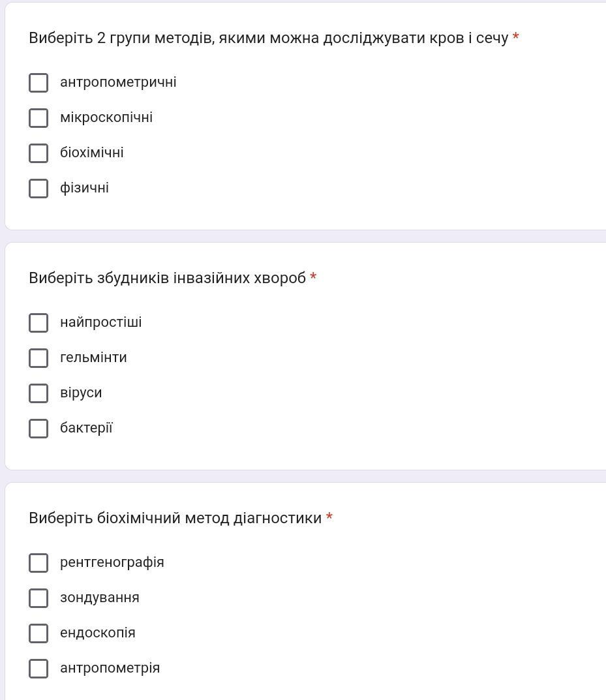Tick the біохімічні checkbox
The image size is (606, 700).
pyautogui.click(x=38, y=153)
